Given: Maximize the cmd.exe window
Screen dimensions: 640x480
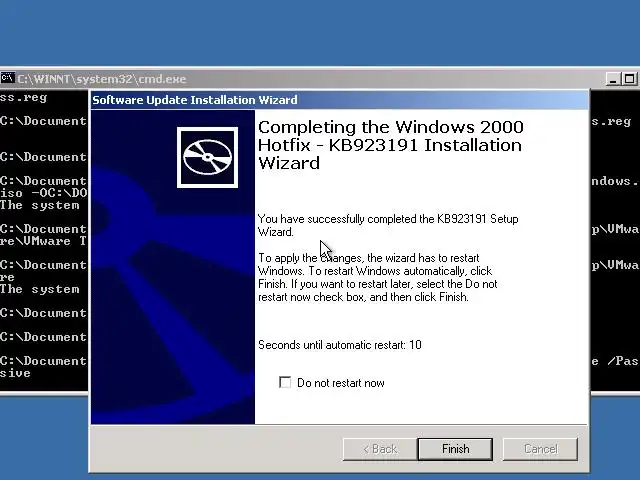Looking at the screenshot, I should (x=629, y=79).
